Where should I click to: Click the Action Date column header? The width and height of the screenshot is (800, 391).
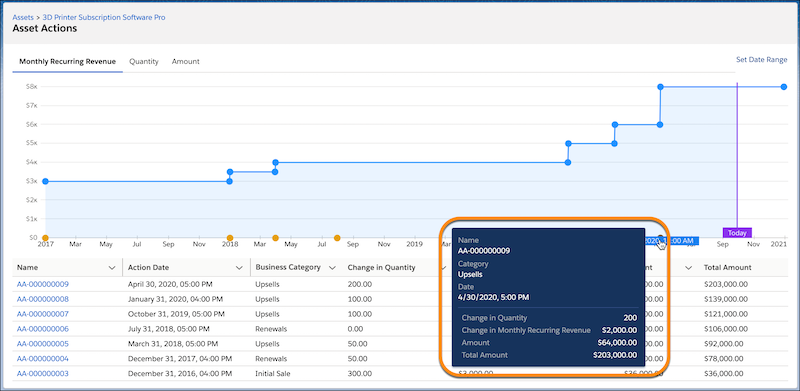tap(148, 267)
